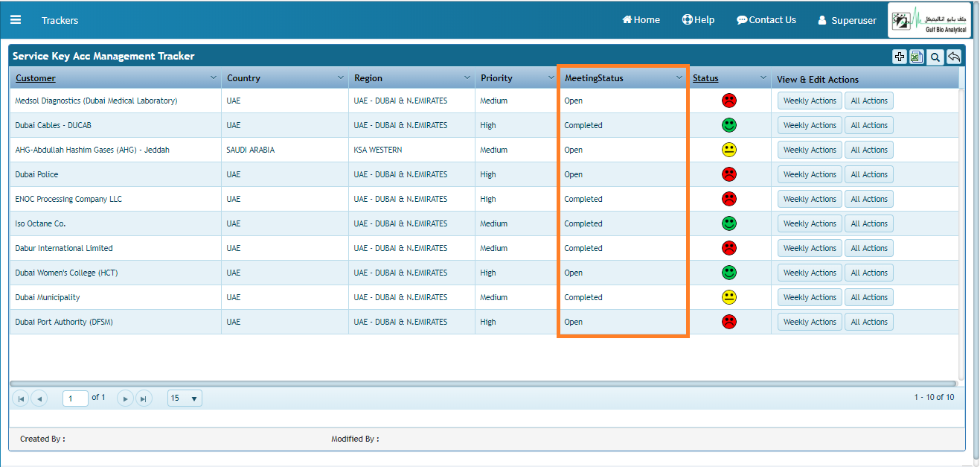The height and width of the screenshot is (467, 980).
Task: Click the yellow status face for AHG-Abdullah Hashim Gases
Action: point(729,150)
